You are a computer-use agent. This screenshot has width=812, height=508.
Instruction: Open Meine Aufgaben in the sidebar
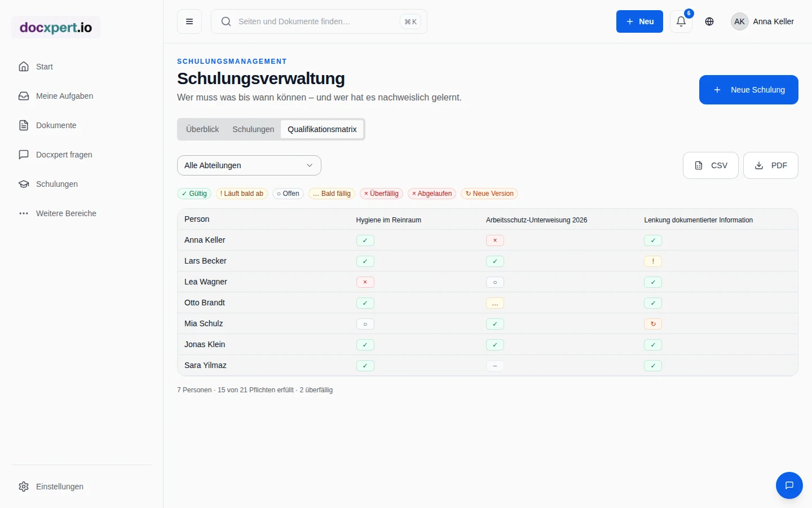pyautogui.click(x=81, y=96)
